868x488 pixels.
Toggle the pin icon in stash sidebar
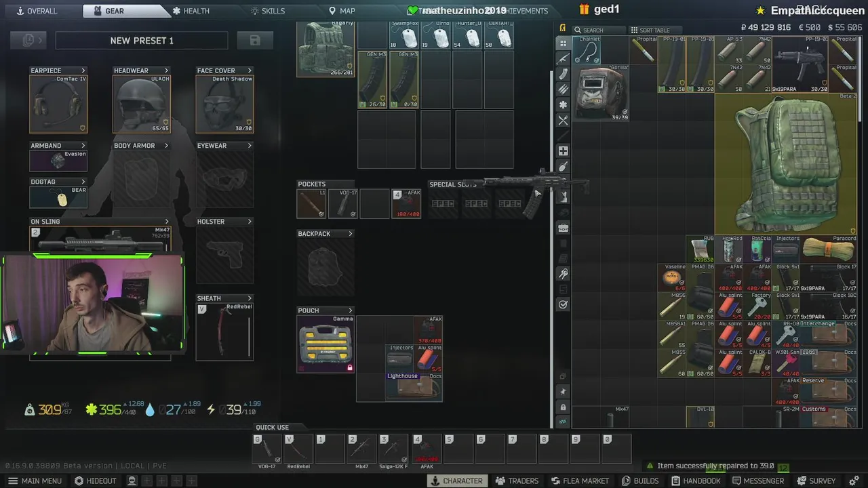click(x=563, y=392)
